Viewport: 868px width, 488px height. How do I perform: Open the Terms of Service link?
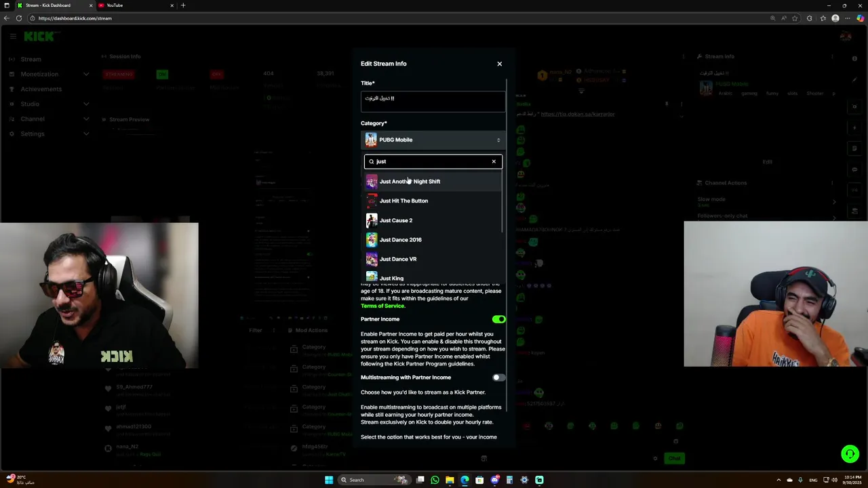(383, 306)
